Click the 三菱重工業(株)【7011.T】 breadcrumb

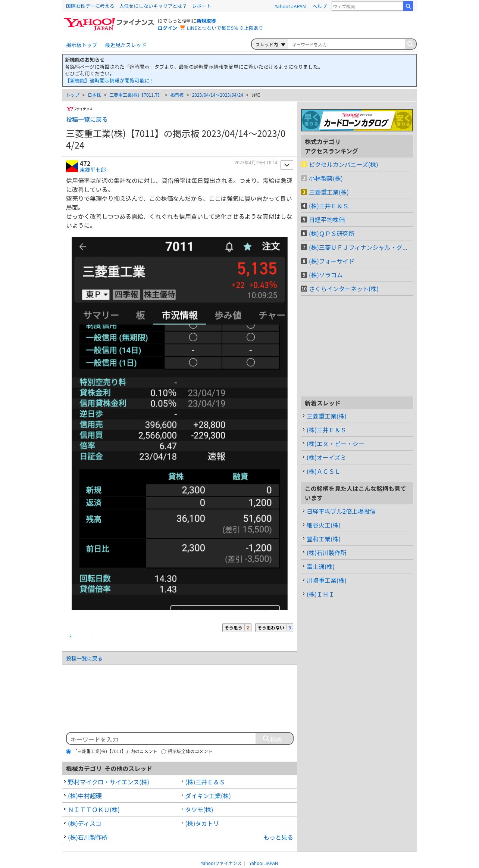pos(135,95)
